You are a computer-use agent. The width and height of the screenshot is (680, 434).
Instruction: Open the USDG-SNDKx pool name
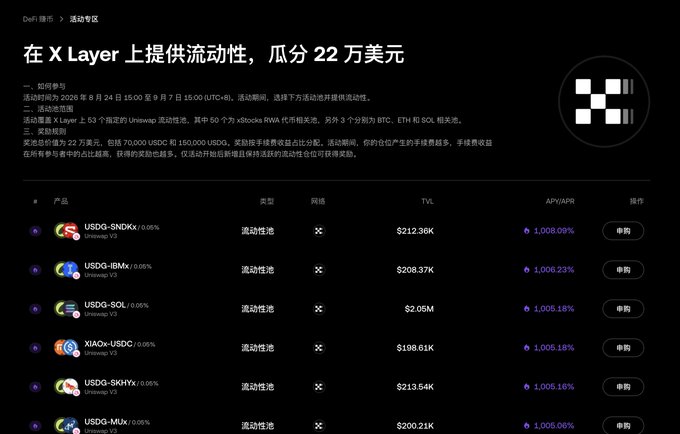point(110,227)
